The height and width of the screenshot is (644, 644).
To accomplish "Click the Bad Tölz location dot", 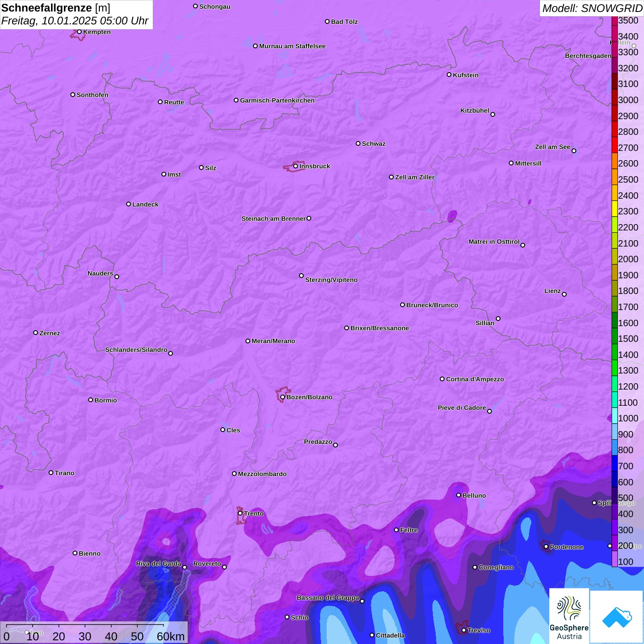I will pyautogui.click(x=327, y=22).
